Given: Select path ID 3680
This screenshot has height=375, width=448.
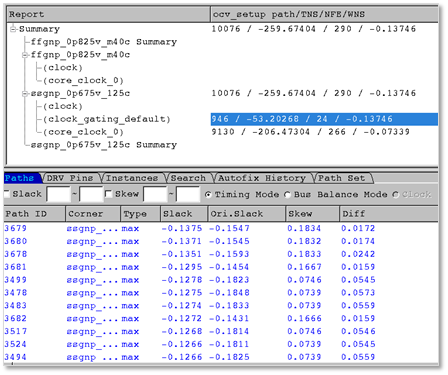Looking at the screenshot, I should (x=15, y=241).
